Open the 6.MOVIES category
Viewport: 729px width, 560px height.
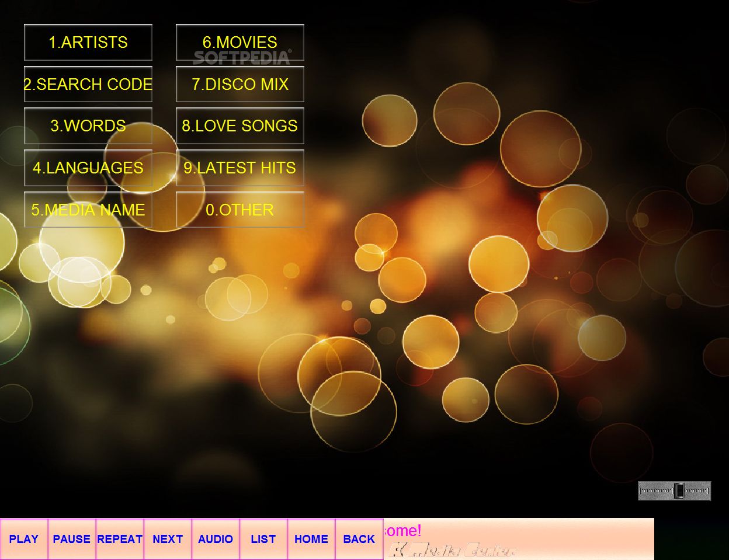click(240, 43)
